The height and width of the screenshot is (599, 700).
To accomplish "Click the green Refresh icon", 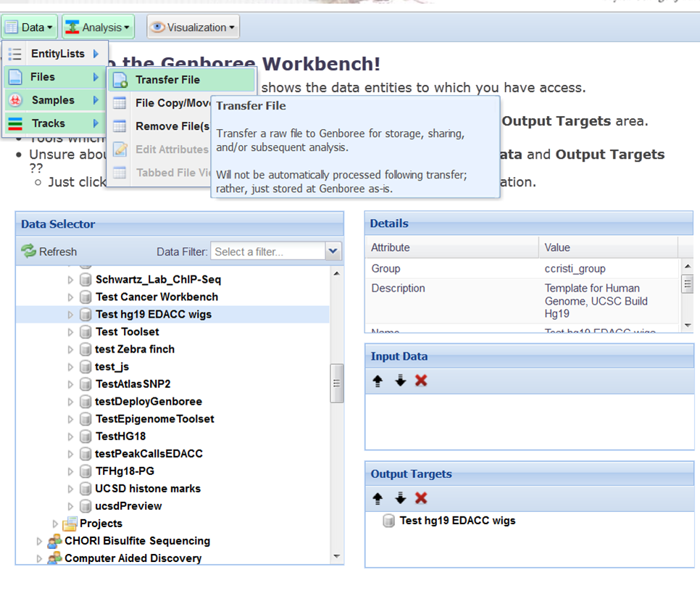I will coord(28,252).
